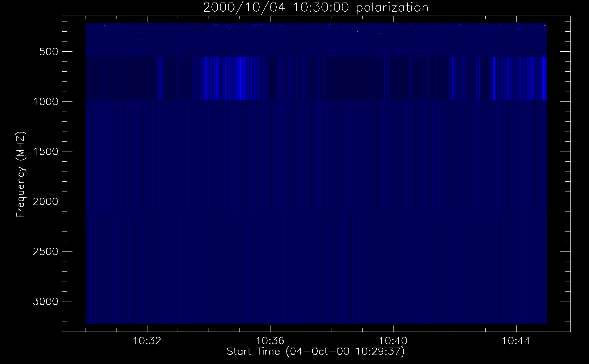Click the plot title '2000/10/04 10:30:00 polarization'

316,8
